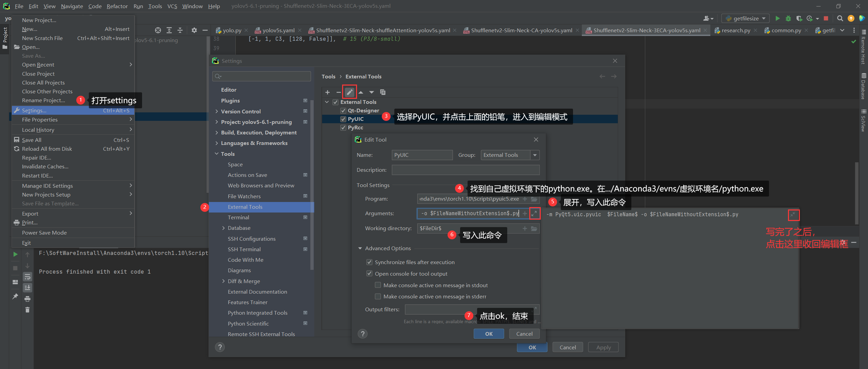Disable the Qt-Designer tool checkbox
The width and height of the screenshot is (868, 369).
[x=343, y=110]
